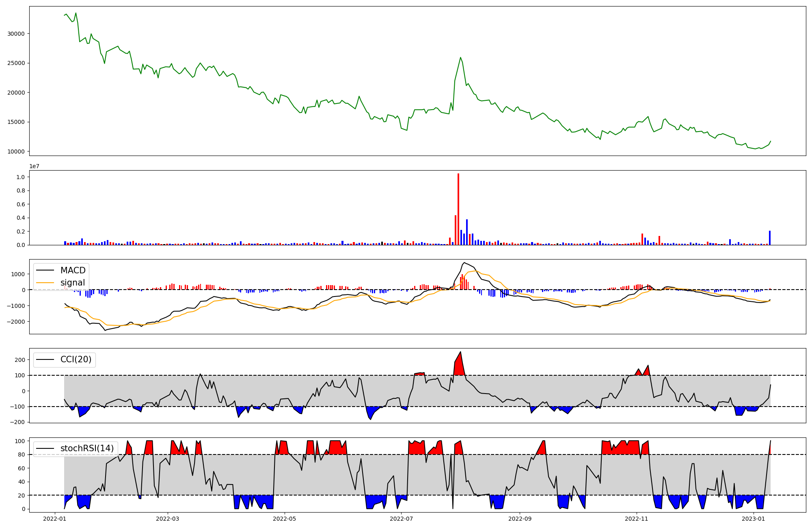Click the orange signal legend line swatch
This screenshot has height=528, width=812.
coord(45,283)
